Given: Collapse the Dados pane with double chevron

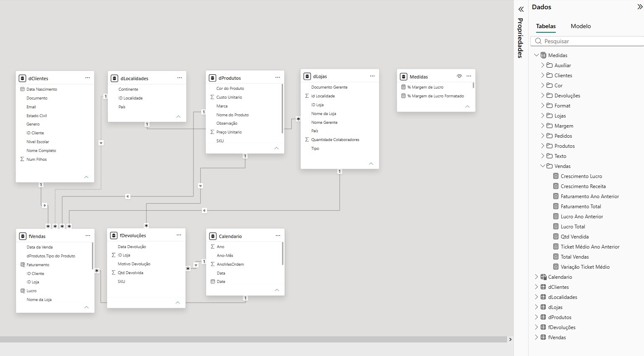Looking at the screenshot, I should 640,7.
